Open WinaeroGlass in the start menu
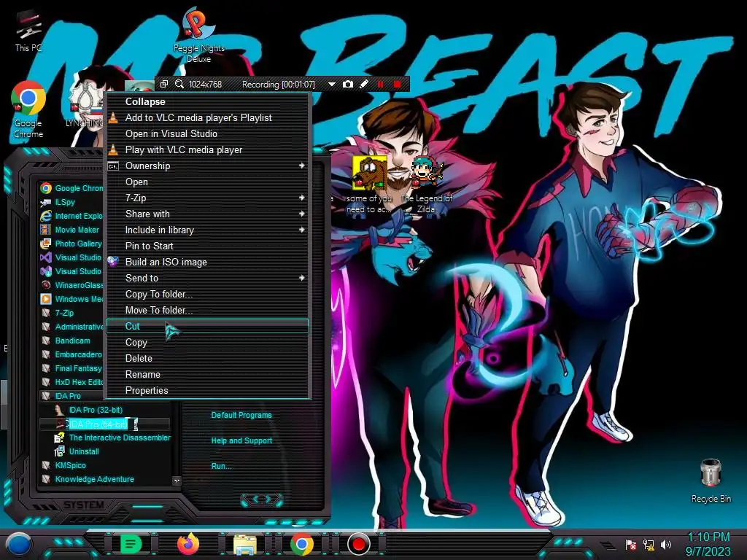747x560 pixels. (71, 285)
